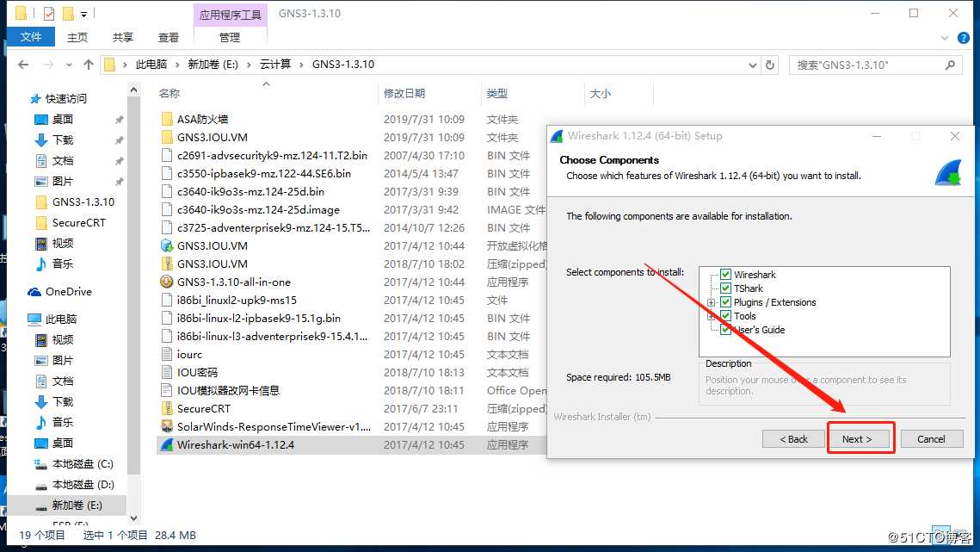This screenshot has height=552, width=980.
Task: Open recent locations dropdown arrow
Action: point(69,65)
